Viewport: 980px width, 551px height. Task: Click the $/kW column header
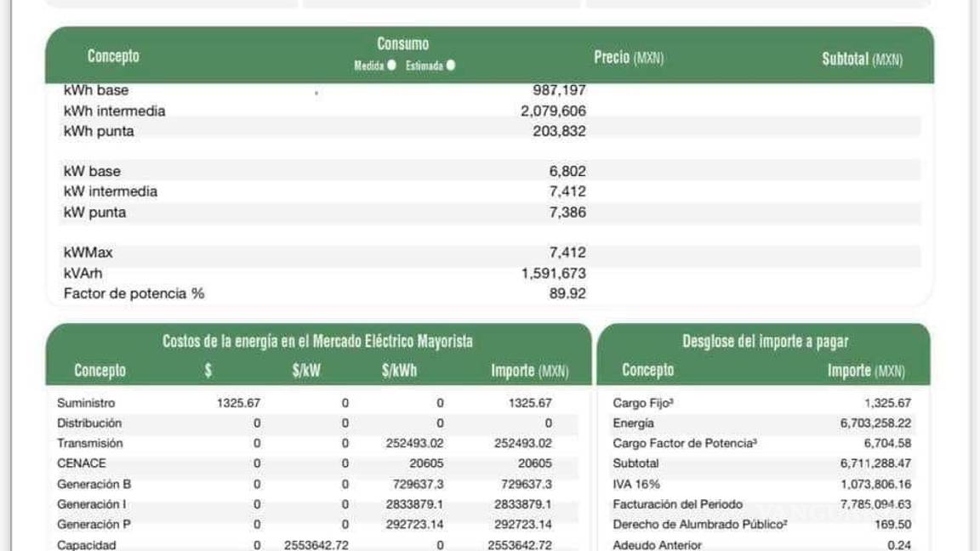305,371
